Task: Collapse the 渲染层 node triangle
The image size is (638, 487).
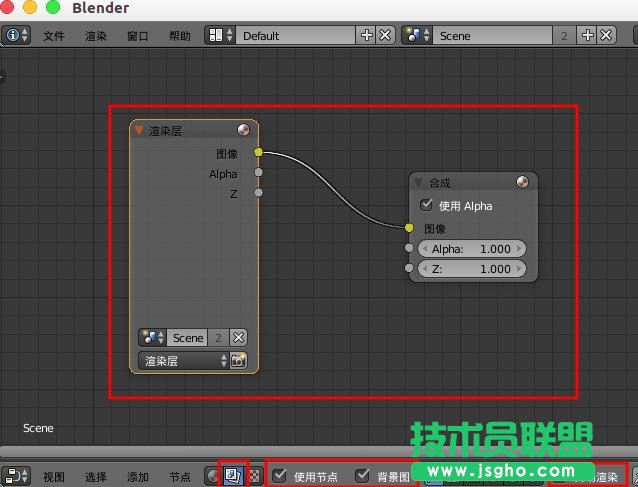Action: (139, 131)
